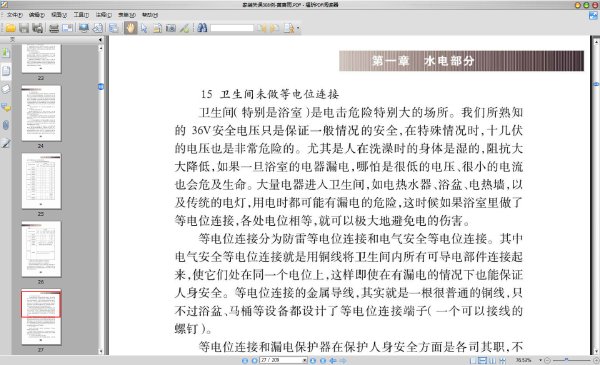This screenshot has height=365, width=600.
Task: Select the Typewriter pen tool
Action: pyautogui.click(x=184, y=28)
